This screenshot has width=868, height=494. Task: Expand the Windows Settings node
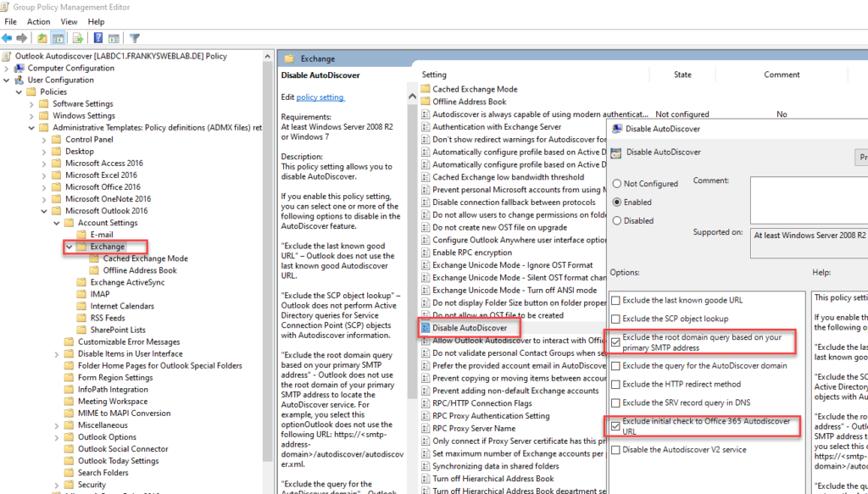(31, 116)
